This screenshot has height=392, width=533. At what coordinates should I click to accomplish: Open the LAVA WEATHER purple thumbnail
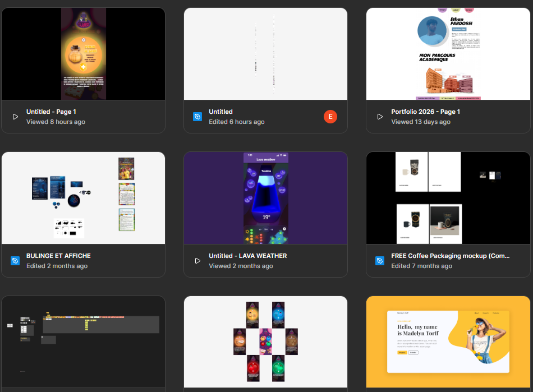265,198
